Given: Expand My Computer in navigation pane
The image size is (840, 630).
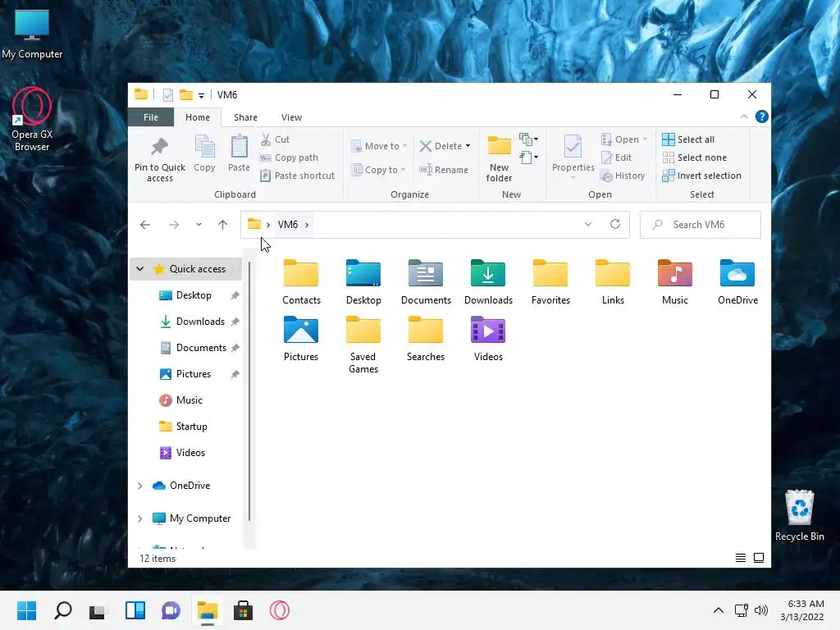Looking at the screenshot, I should (x=139, y=518).
